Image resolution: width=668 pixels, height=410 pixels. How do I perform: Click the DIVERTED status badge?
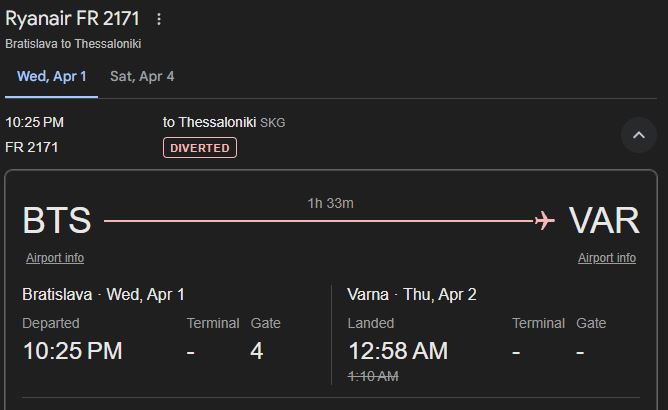pyautogui.click(x=200, y=148)
